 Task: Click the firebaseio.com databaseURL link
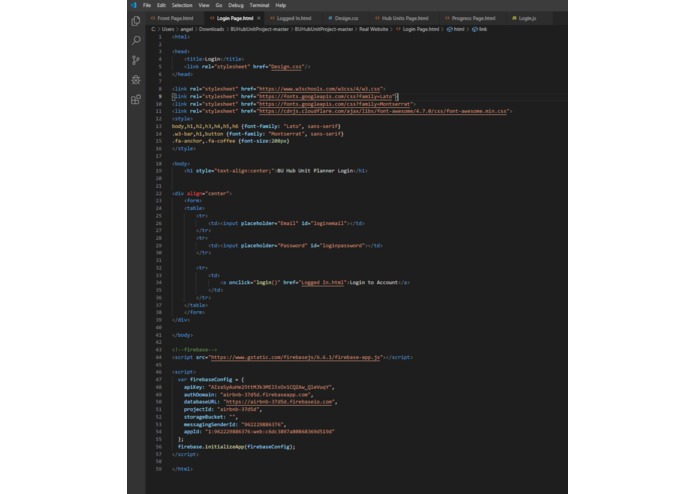tap(279, 402)
